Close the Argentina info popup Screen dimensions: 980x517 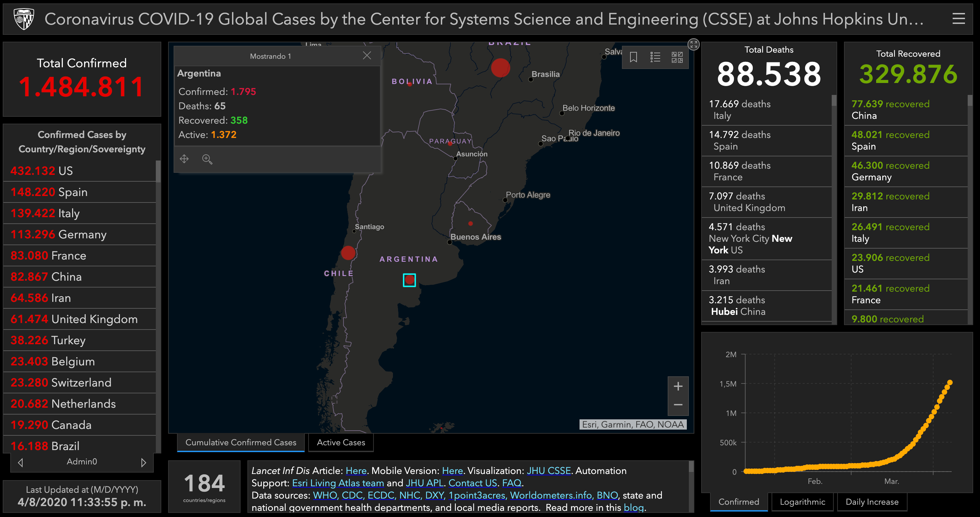tap(367, 56)
